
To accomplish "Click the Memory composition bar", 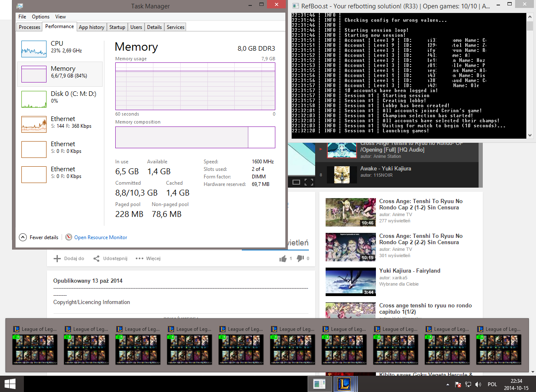I will (x=195, y=137).
